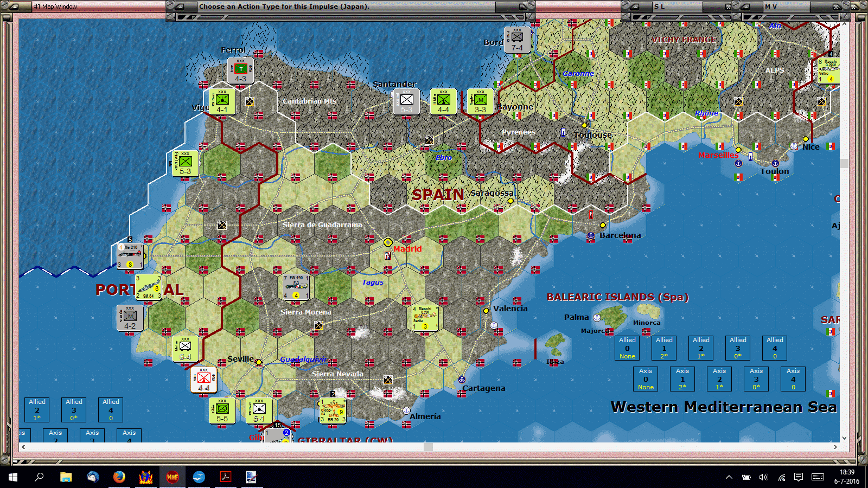Select Western Mediterranean Allied 1 sea box

[x=664, y=348]
